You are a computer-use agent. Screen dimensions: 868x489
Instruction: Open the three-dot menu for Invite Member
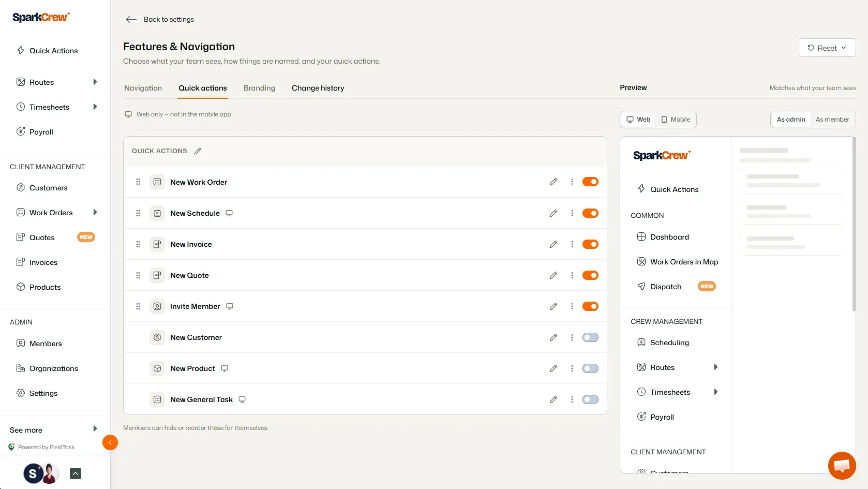572,306
